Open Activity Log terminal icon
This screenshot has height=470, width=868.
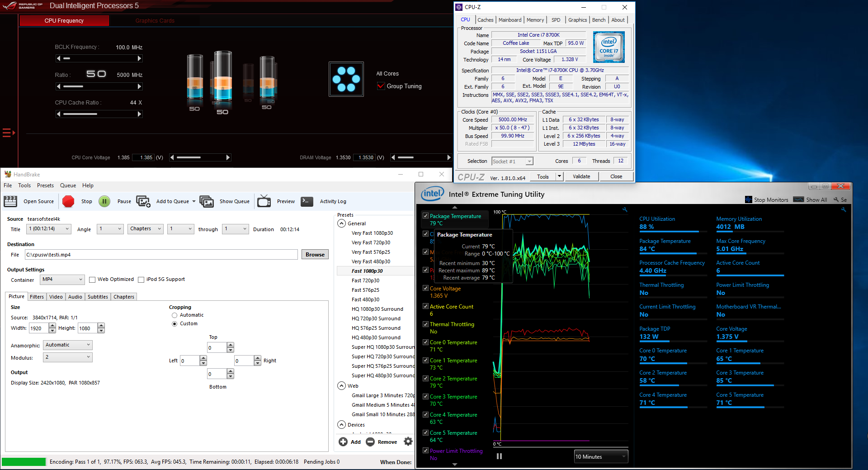tap(307, 201)
